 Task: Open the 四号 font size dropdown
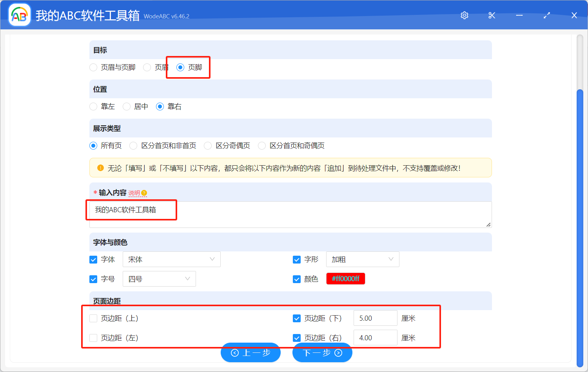tap(159, 279)
